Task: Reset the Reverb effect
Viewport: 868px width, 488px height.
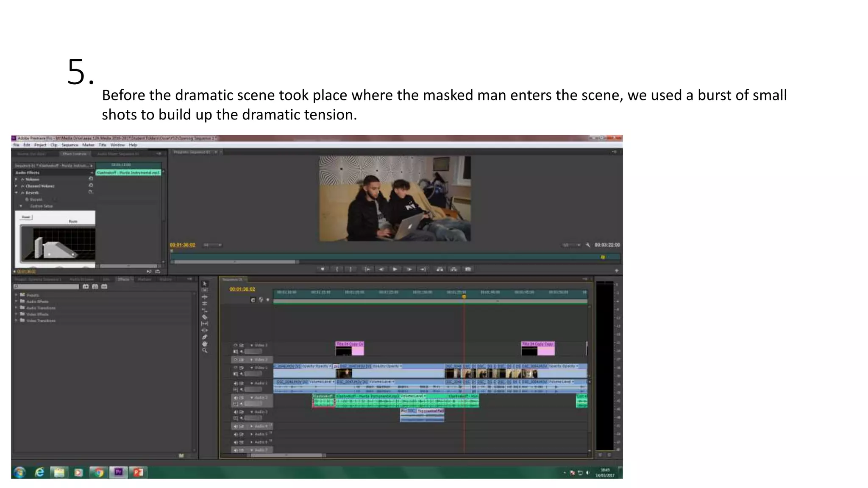Action: coord(91,192)
